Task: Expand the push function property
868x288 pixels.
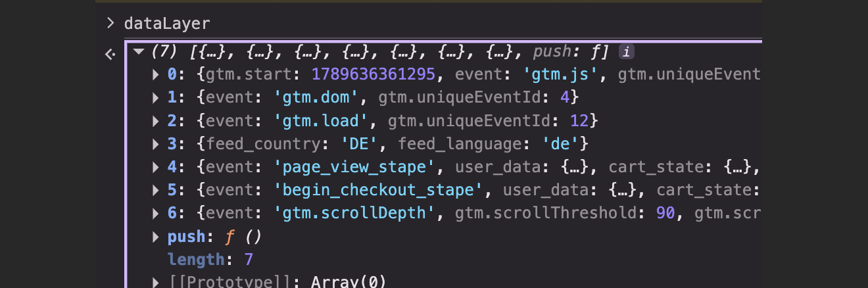Action: click(156, 236)
